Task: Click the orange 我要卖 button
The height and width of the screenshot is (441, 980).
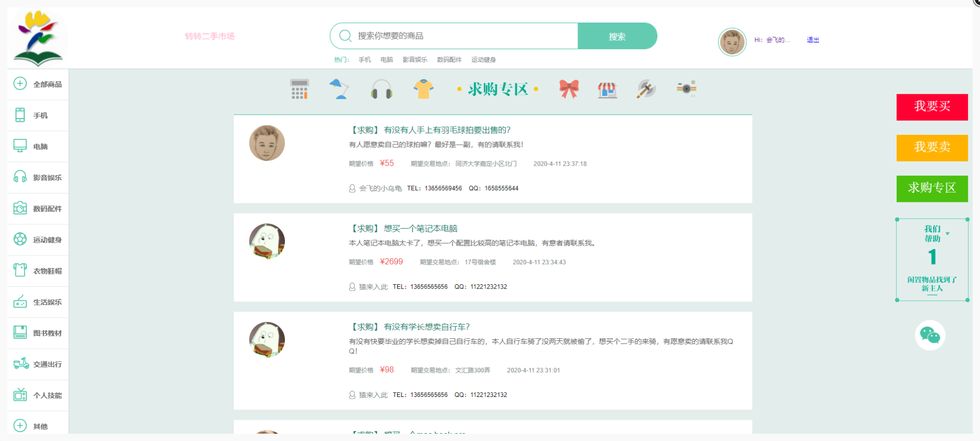Action: pos(932,147)
